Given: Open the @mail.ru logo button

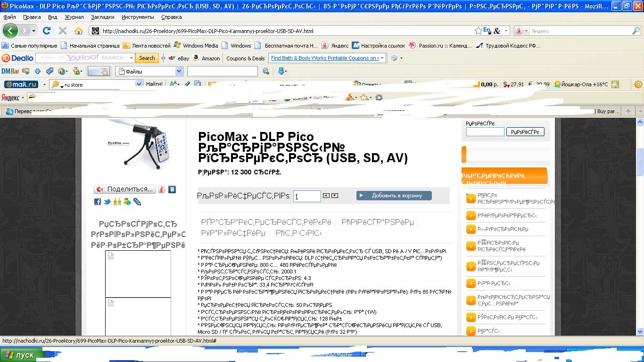Looking at the screenshot, I should pyautogui.click(x=21, y=84).
